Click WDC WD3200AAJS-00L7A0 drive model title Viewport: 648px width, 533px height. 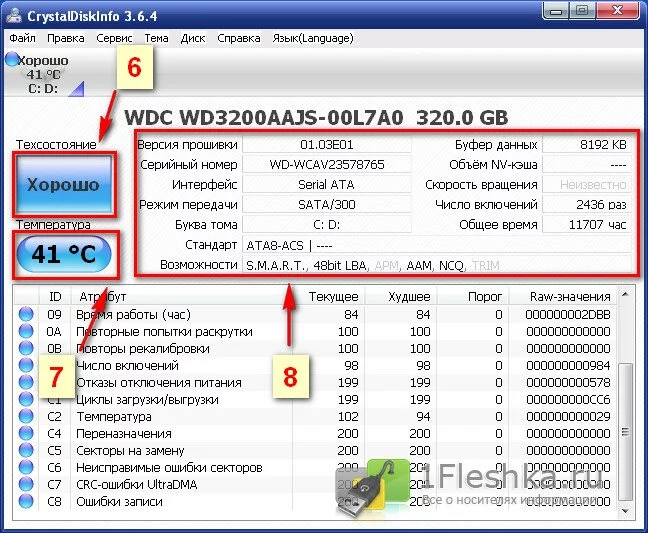[264, 118]
